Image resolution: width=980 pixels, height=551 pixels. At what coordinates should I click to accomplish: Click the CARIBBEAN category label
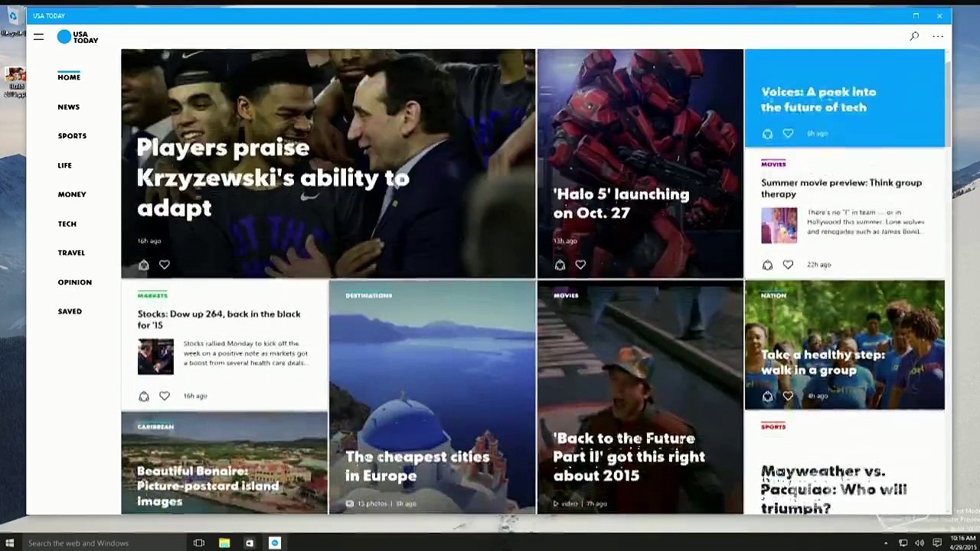pos(155,426)
